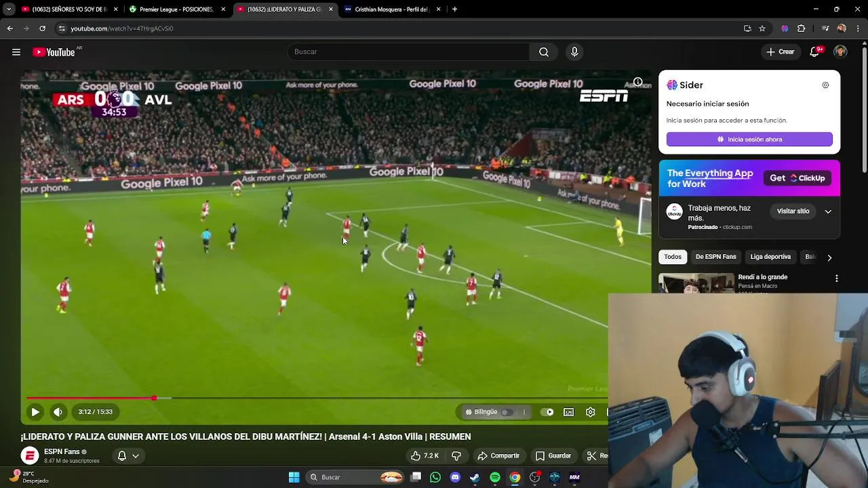Open the Chrome three-dot menu
The image size is (868, 488).
[858, 28]
